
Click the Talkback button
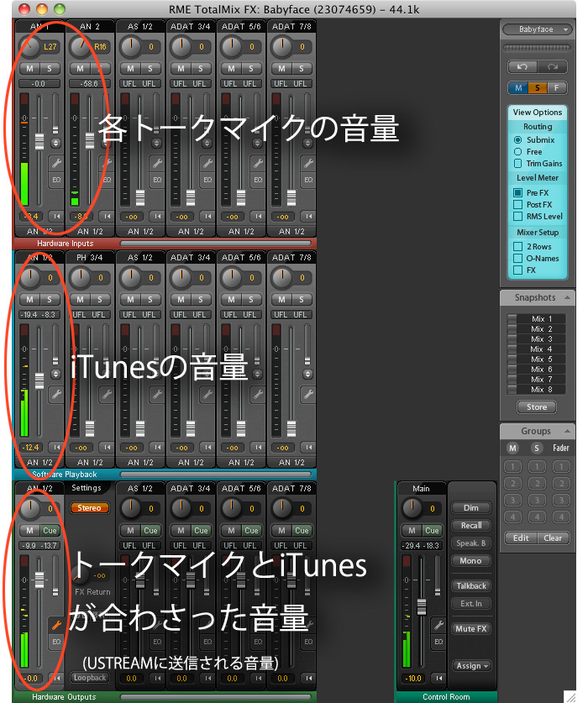471,586
